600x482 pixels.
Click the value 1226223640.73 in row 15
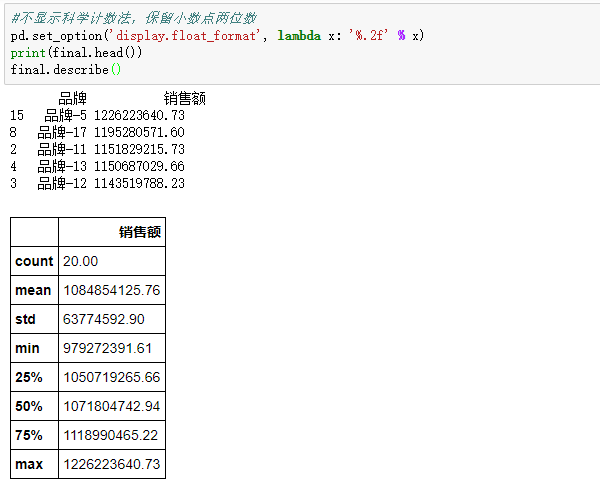139,115
